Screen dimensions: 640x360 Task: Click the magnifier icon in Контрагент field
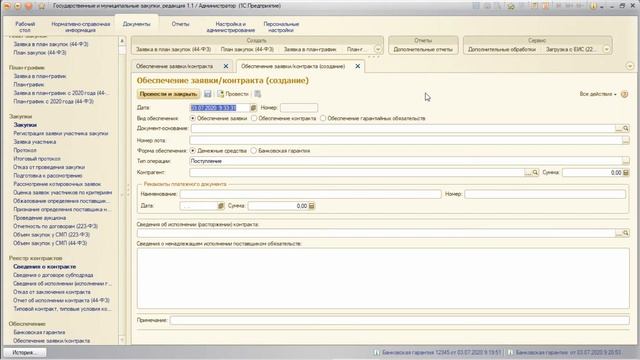535,173
